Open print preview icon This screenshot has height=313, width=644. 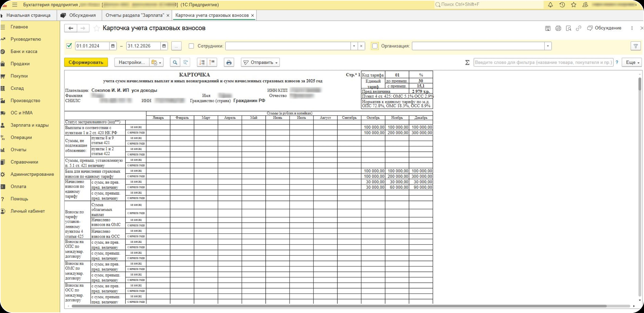click(x=569, y=28)
